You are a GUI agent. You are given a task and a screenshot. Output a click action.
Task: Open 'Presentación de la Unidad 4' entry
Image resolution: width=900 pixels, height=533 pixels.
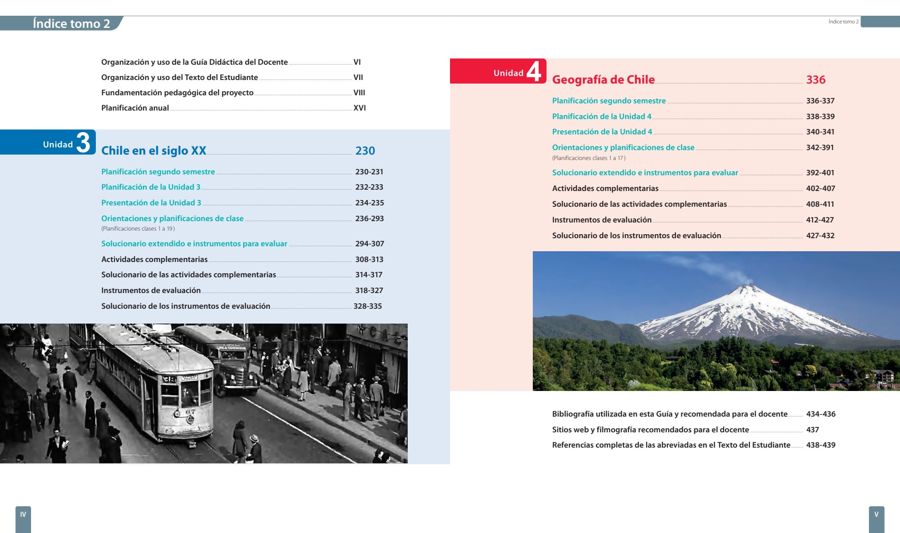tap(602, 132)
